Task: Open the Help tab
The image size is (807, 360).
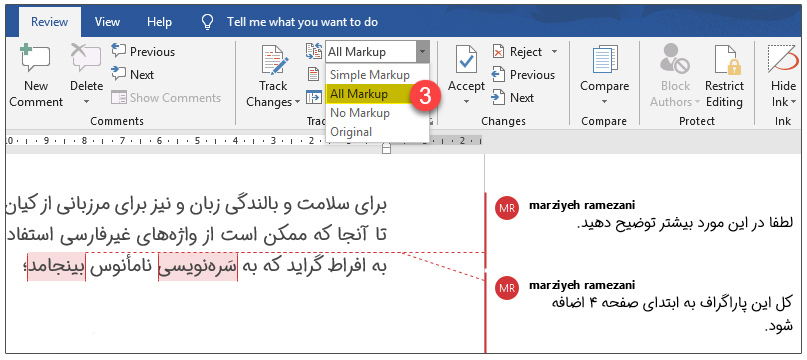Action: click(x=159, y=22)
